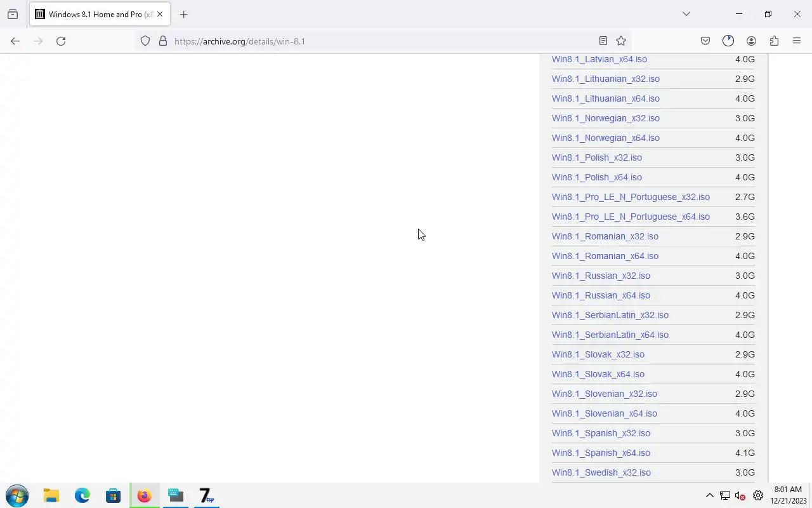Download Win8.1_SerbianLatin_x32.iso
The width and height of the screenshot is (812, 508).
[x=610, y=315]
